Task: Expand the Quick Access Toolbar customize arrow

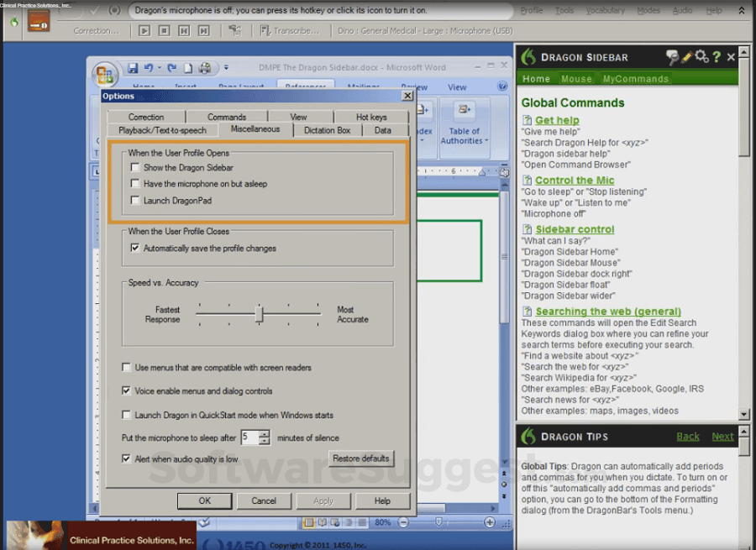Action: (227, 67)
